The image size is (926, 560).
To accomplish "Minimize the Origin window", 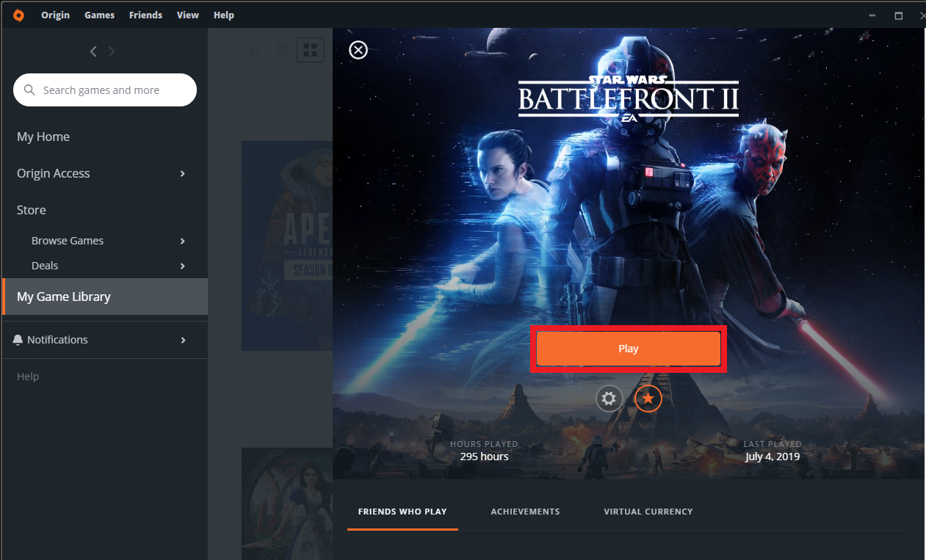I will (872, 15).
